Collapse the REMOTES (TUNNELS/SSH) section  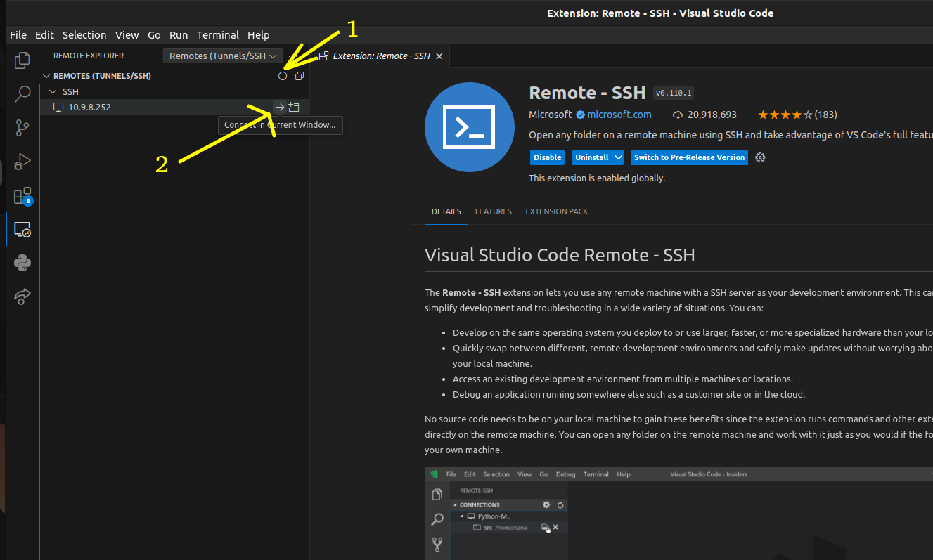[46, 76]
